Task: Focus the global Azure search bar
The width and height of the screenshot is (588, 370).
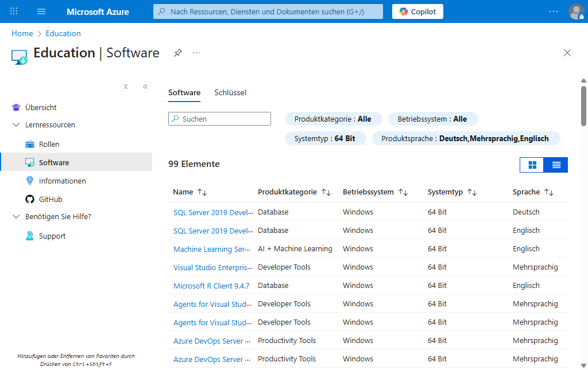Action: tap(268, 11)
